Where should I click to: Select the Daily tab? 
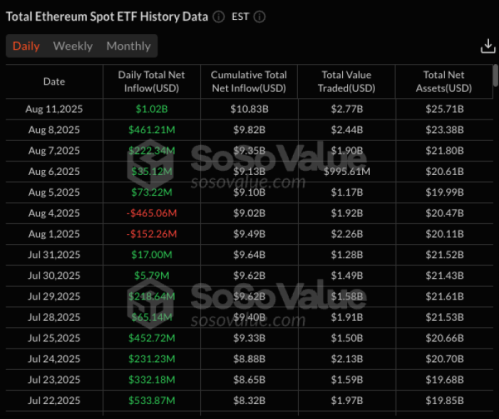pos(26,46)
